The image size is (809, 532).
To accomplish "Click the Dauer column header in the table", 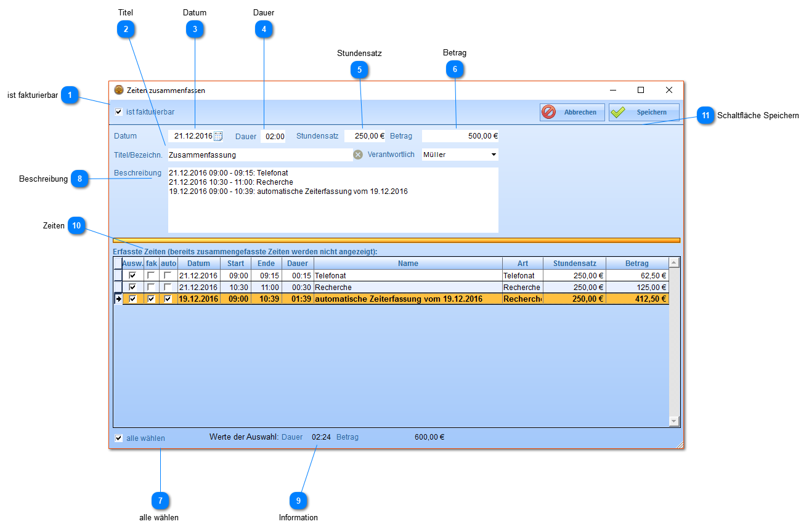I will pos(298,264).
